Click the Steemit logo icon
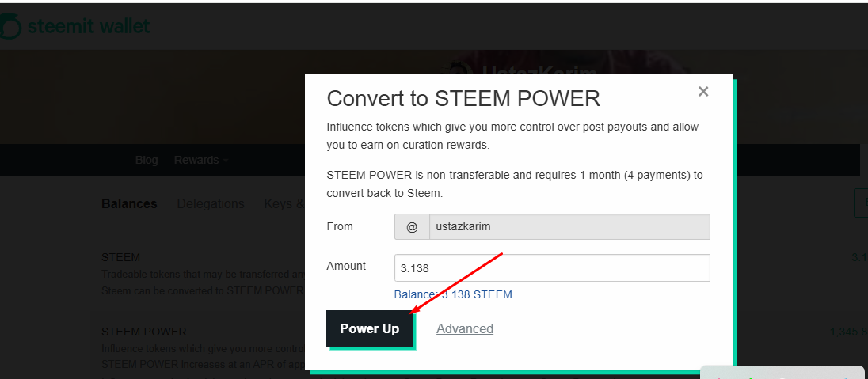The height and width of the screenshot is (379, 868). point(10,27)
